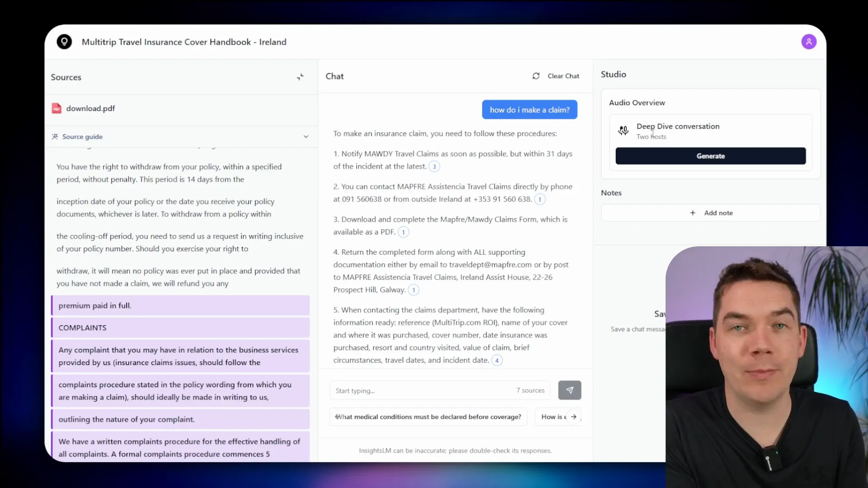Collapse the Sources panel icon
This screenshot has width=868, height=488.
click(300, 77)
